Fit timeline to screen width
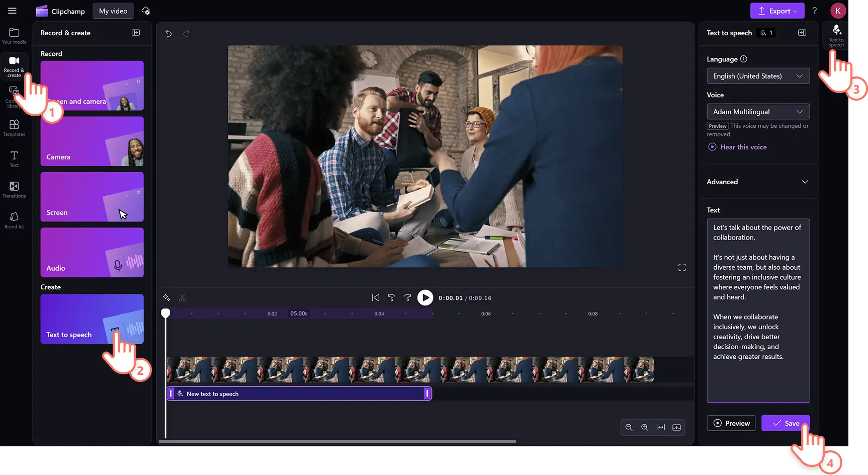 (661, 427)
